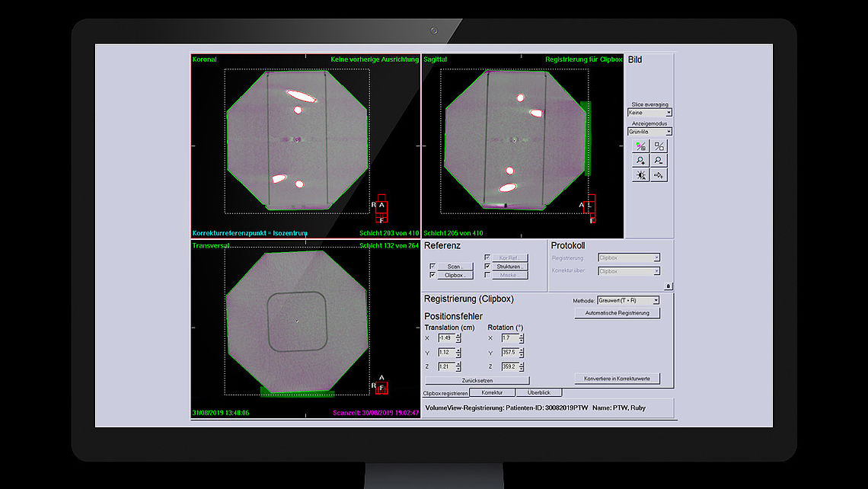This screenshot has height=489, width=868.
Task: Toggle the Strukturen checkbox in Referenz
Action: click(x=486, y=267)
